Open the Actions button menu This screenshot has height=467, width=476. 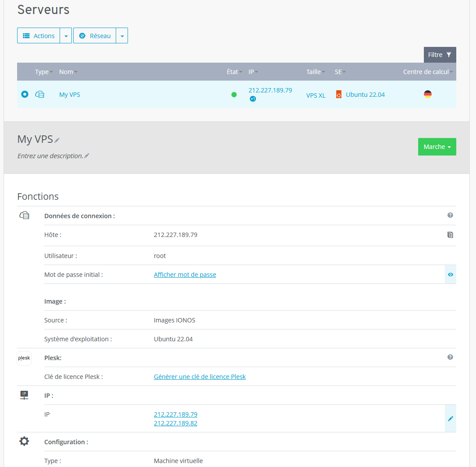(39, 35)
